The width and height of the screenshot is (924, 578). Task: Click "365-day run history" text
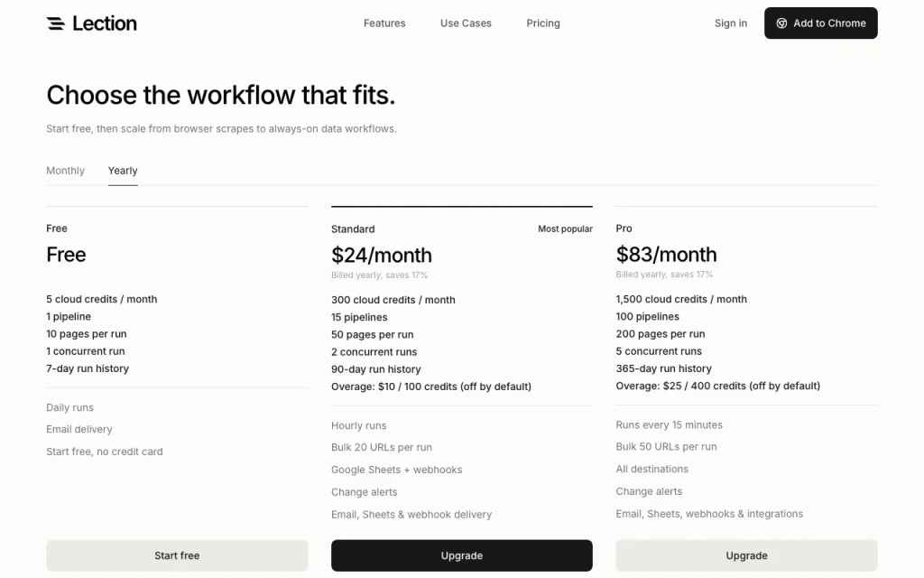tap(664, 368)
